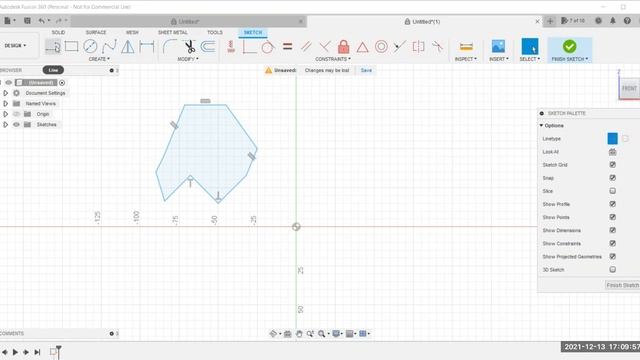
Task: Click the Save link in unsaved banner
Action: point(366,70)
